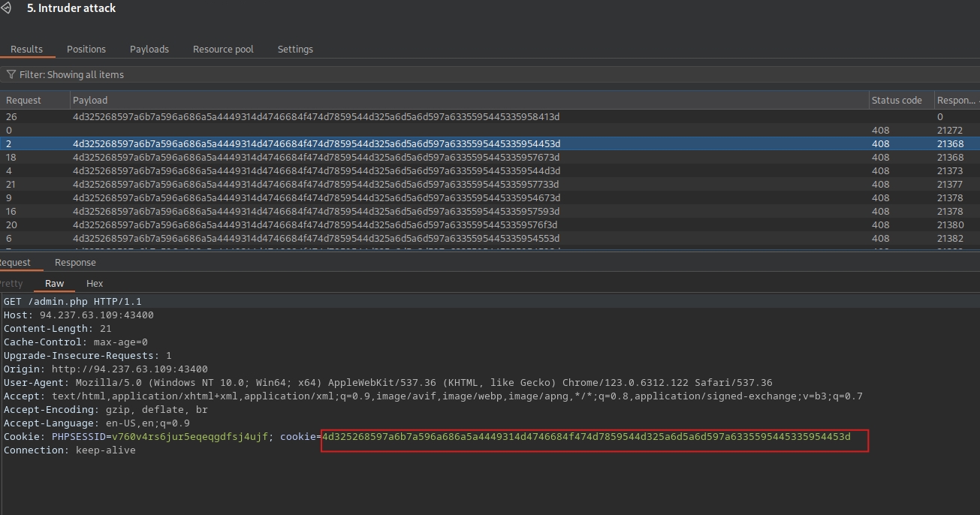The width and height of the screenshot is (980, 515).
Task: Click the highlighted cookie value in request
Action: click(x=586, y=437)
